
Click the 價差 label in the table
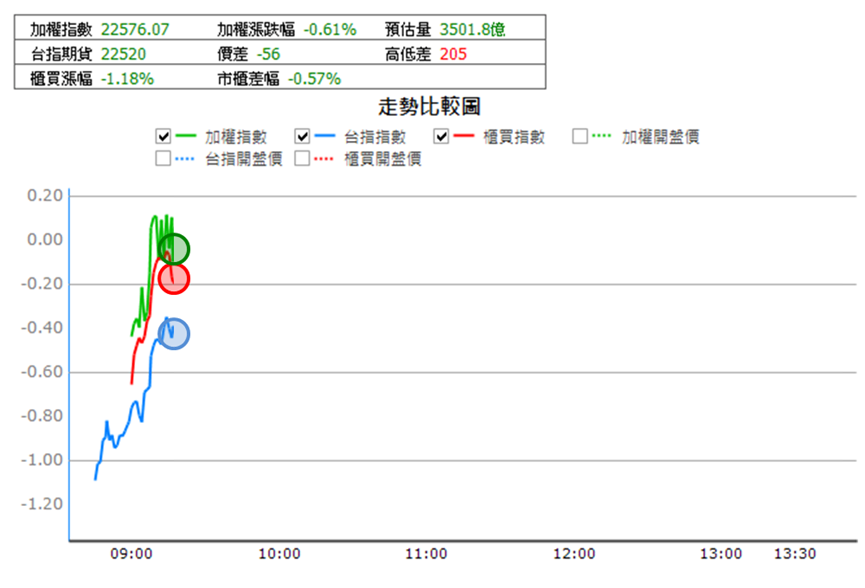[233, 54]
